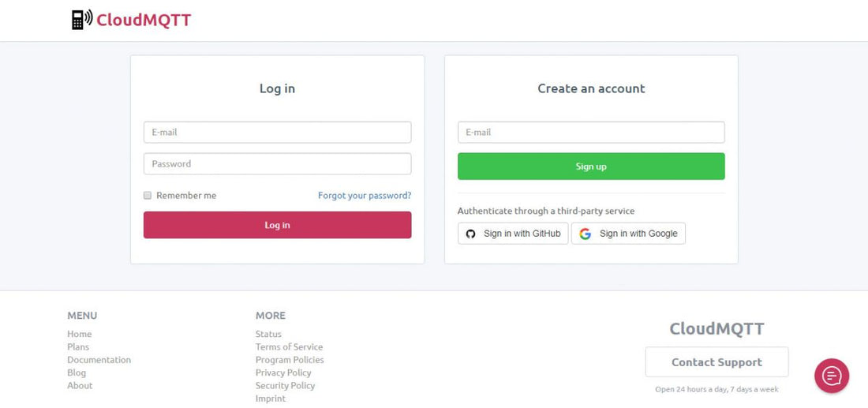Image resolution: width=868 pixels, height=408 pixels.
Task: Focus the Create an account E-mail field
Action: [591, 133]
